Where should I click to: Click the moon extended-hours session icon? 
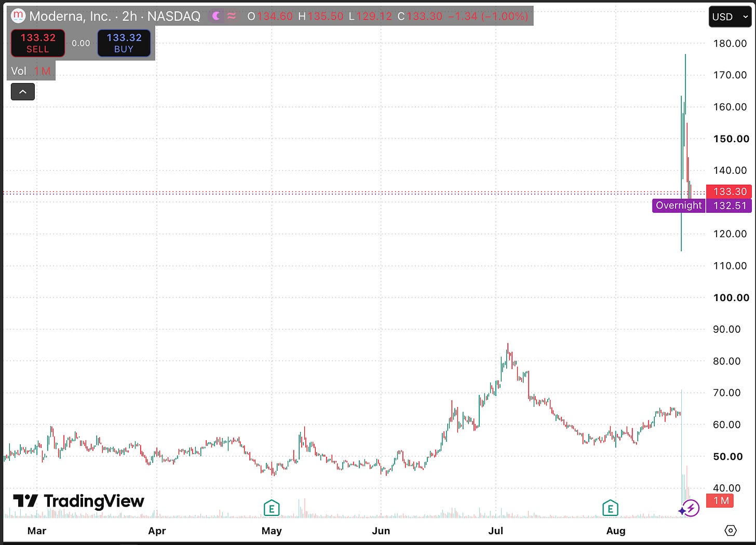coord(215,16)
